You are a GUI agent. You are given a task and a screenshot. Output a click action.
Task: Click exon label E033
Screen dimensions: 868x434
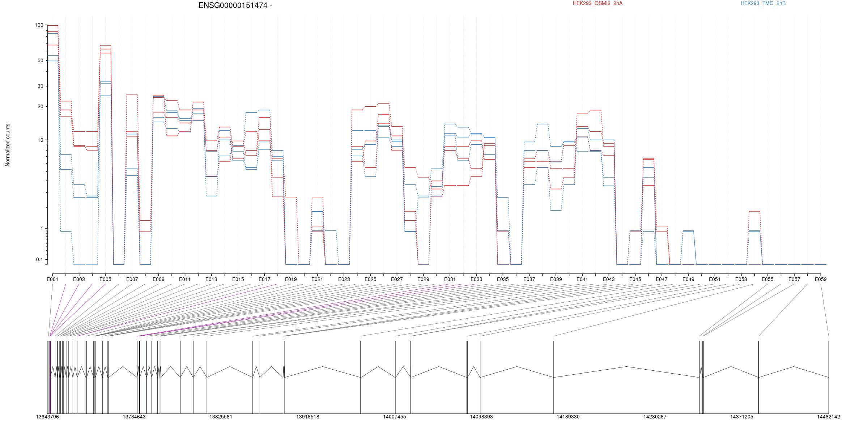(x=476, y=279)
